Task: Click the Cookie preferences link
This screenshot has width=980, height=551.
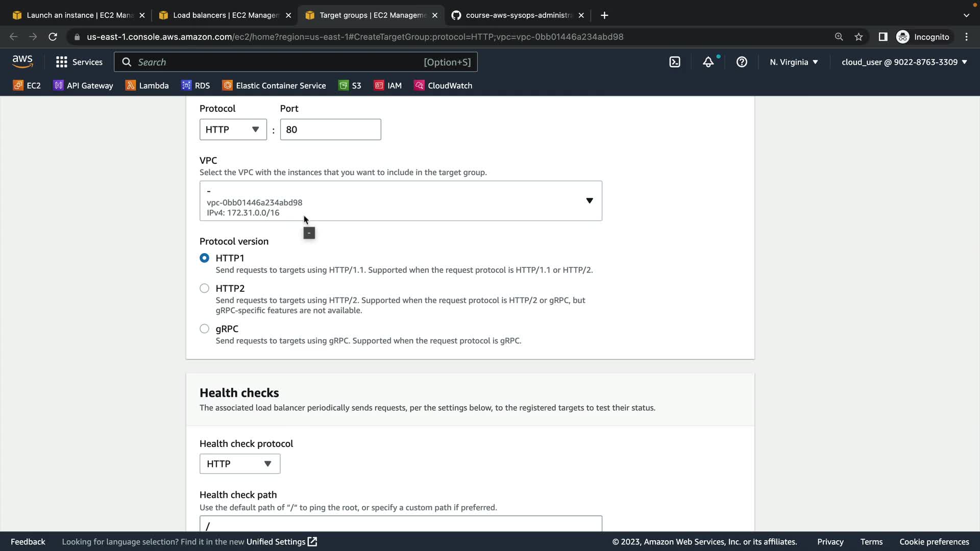Action: (934, 542)
